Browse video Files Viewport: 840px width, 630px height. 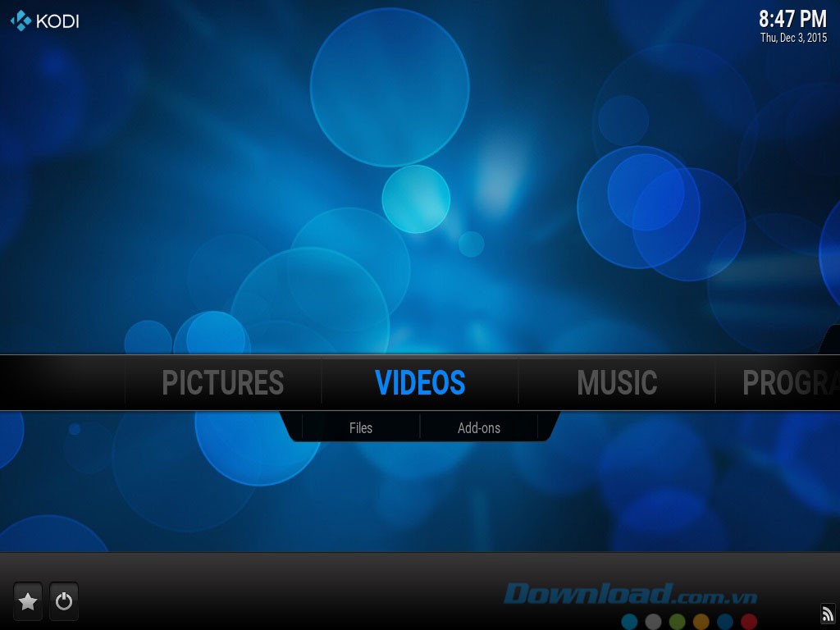(x=361, y=427)
